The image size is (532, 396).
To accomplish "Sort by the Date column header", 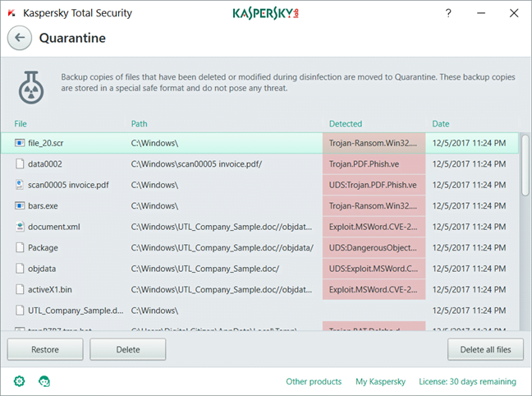I will pyautogui.click(x=440, y=123).
